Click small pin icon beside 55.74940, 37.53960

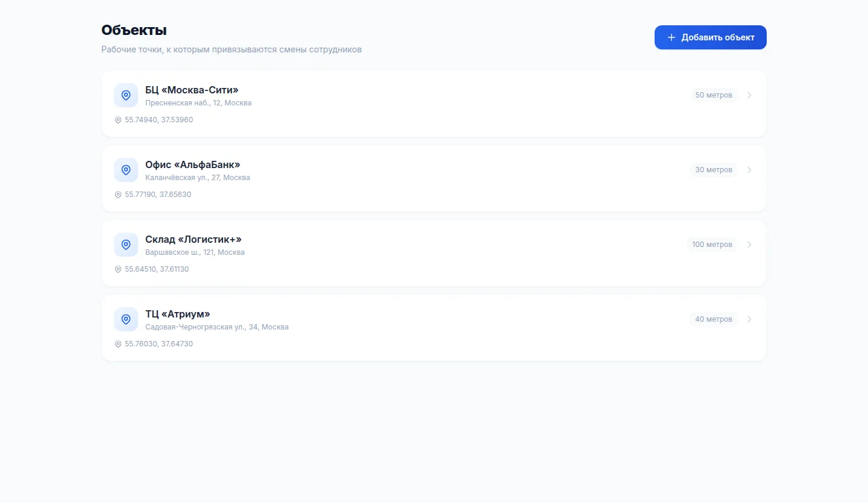(x=118, y=120)
